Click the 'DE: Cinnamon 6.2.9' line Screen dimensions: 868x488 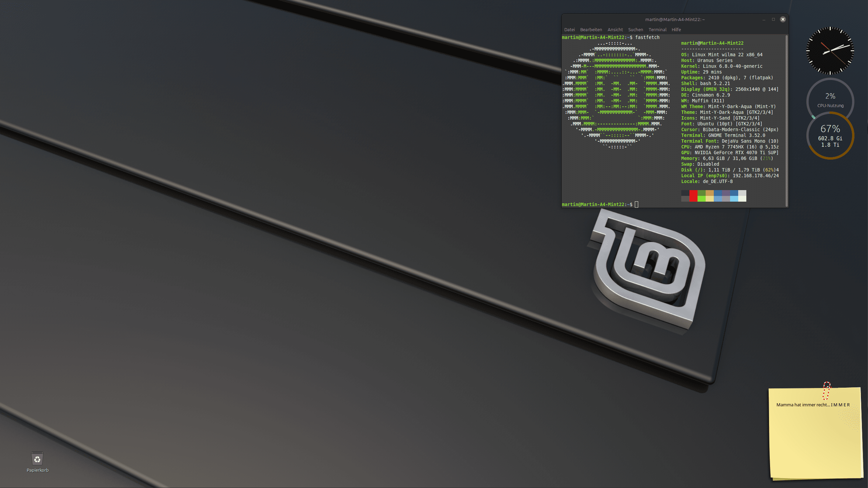click(705, 95)
